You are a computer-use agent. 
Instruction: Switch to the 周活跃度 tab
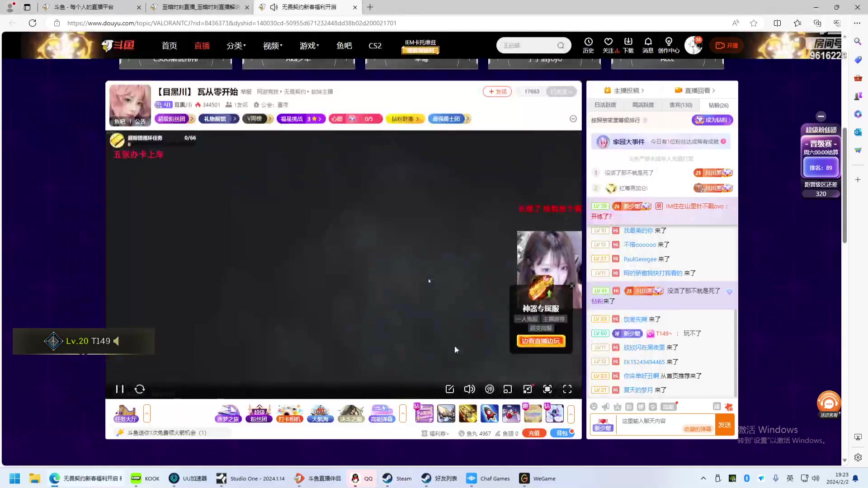click(643, 105)
